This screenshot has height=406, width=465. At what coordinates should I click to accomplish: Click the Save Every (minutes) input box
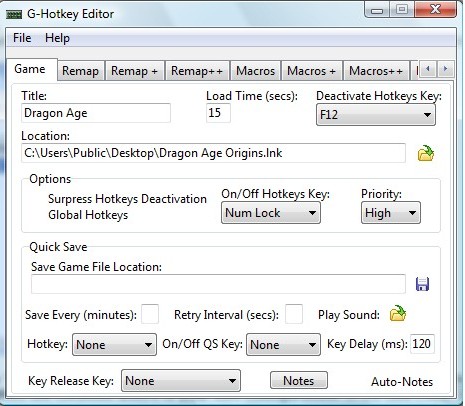tap(150, 314)
